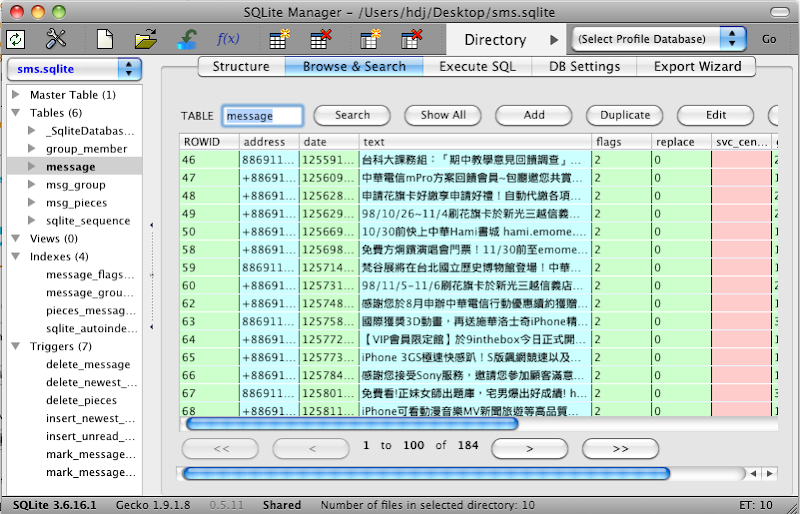Click the right scroll arrow at bottom
The image size is (800, 514).
click(770, 474)
